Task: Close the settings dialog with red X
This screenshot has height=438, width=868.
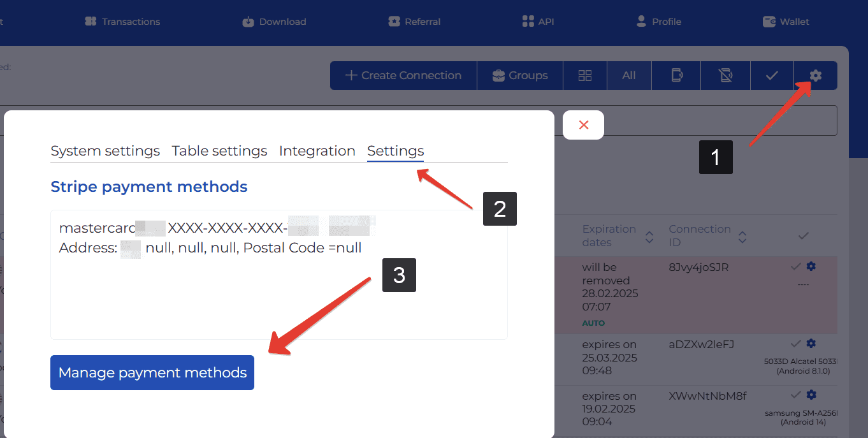Action: tap(583, 125)
